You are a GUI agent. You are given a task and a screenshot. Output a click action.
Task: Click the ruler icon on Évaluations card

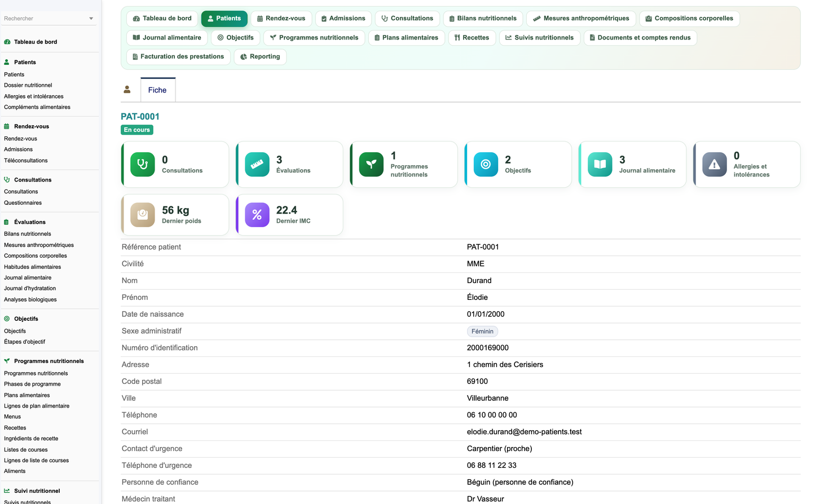pyautogui.click(x=257, y=165)
